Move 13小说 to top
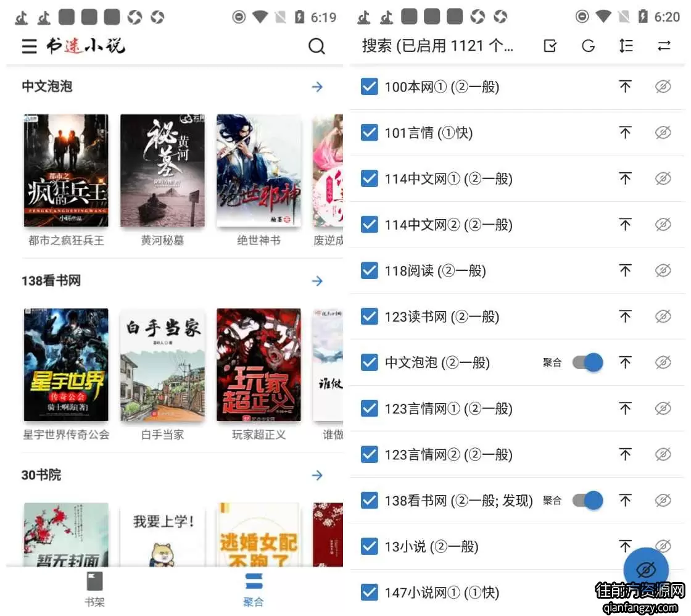This screenshot has width=691, height=616. point(625,546)
